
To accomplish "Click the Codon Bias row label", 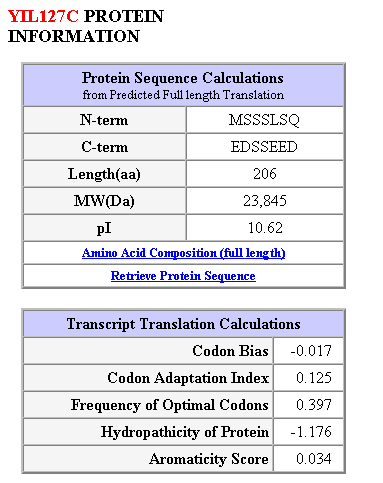I will pos(230,351).
